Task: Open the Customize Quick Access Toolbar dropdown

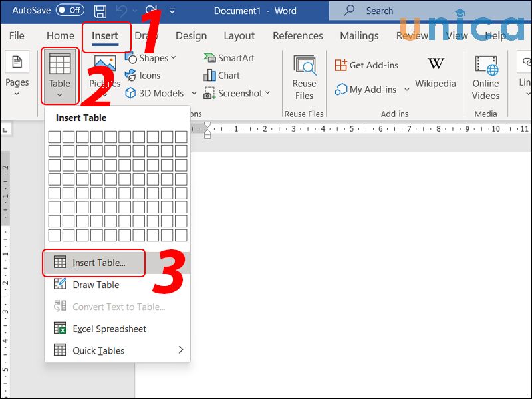Action: (172, 11)
